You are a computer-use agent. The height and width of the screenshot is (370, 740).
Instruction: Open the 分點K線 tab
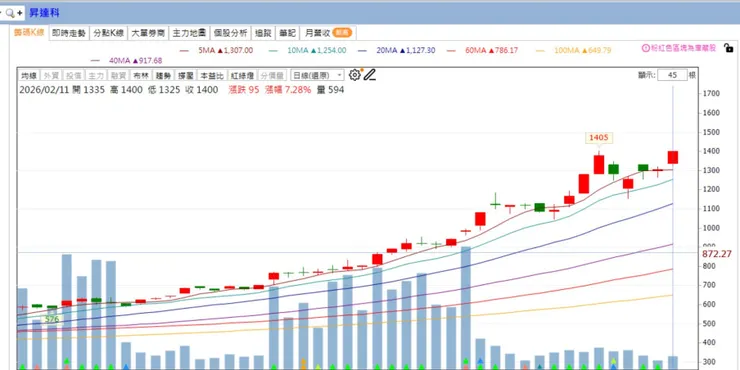tap(109, 33)
